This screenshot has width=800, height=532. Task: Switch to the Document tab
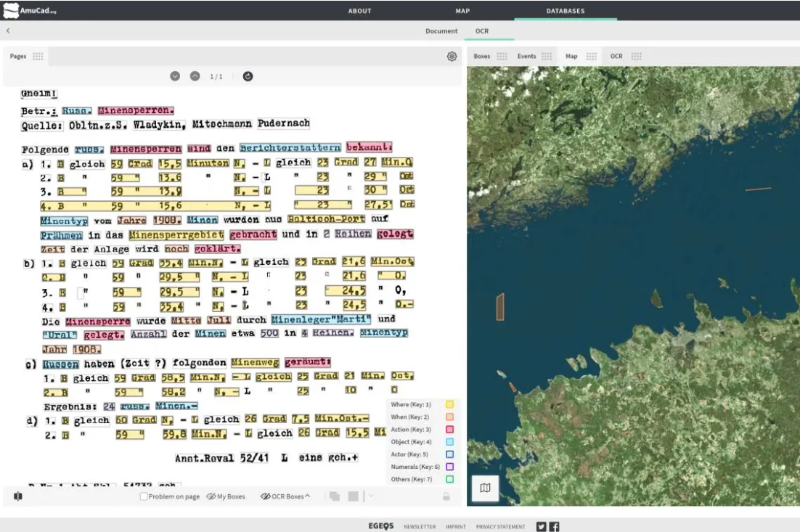click(x=441, y=31)
